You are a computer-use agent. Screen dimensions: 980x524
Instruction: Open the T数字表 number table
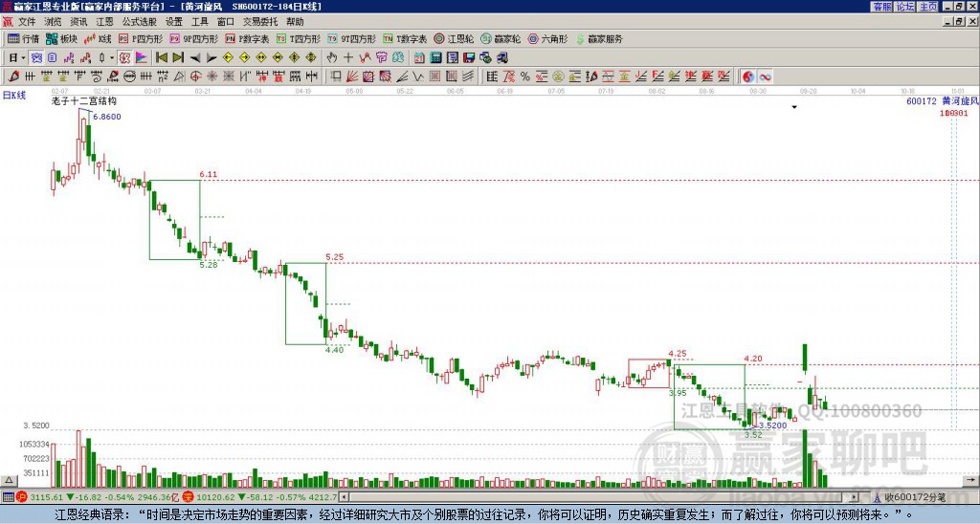coord(405,38)
